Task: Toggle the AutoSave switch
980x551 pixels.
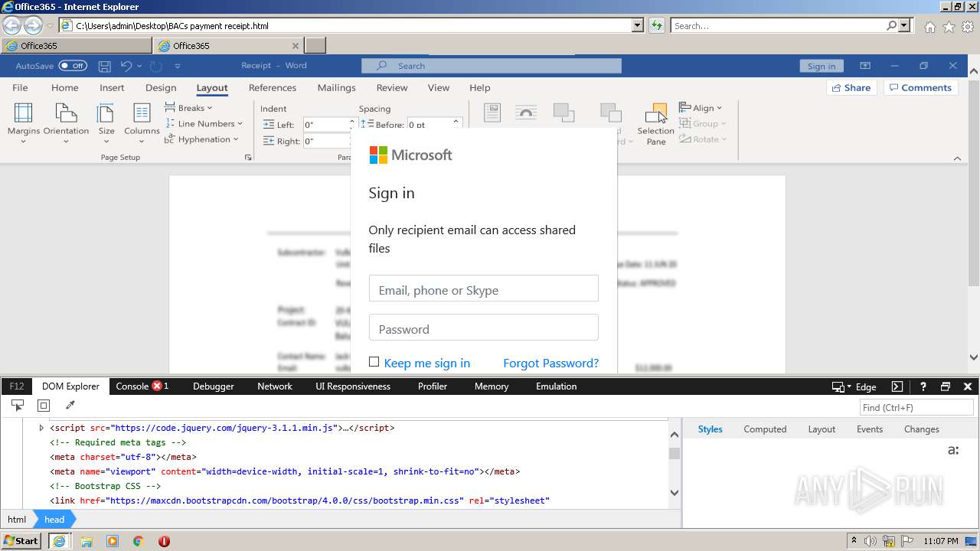Action: click(x=73, y=66)
